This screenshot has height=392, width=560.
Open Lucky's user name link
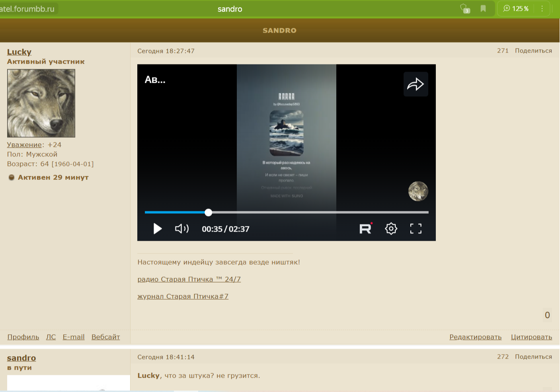pos(19,52)
